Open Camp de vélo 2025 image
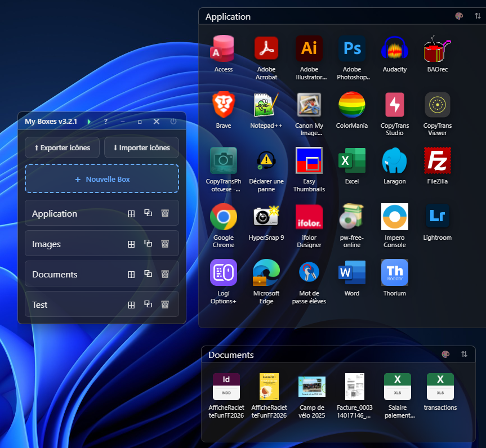 pyautogui.click(x=312, y=386)
